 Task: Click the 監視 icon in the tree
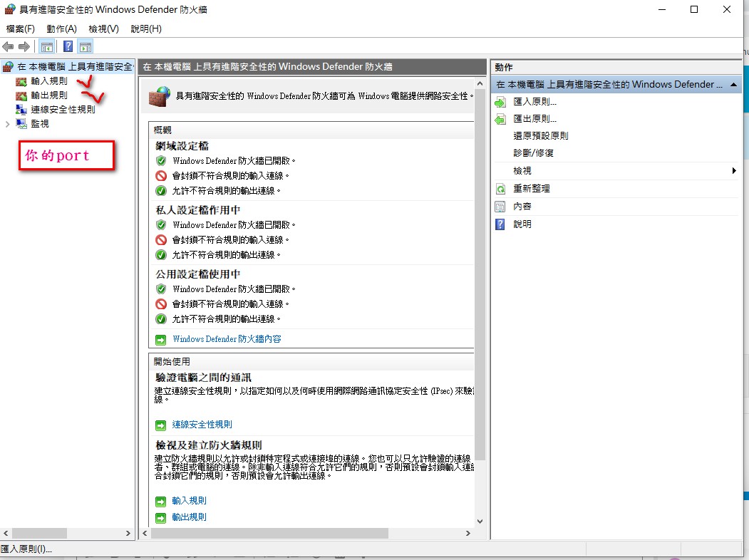tap(21, 124)
